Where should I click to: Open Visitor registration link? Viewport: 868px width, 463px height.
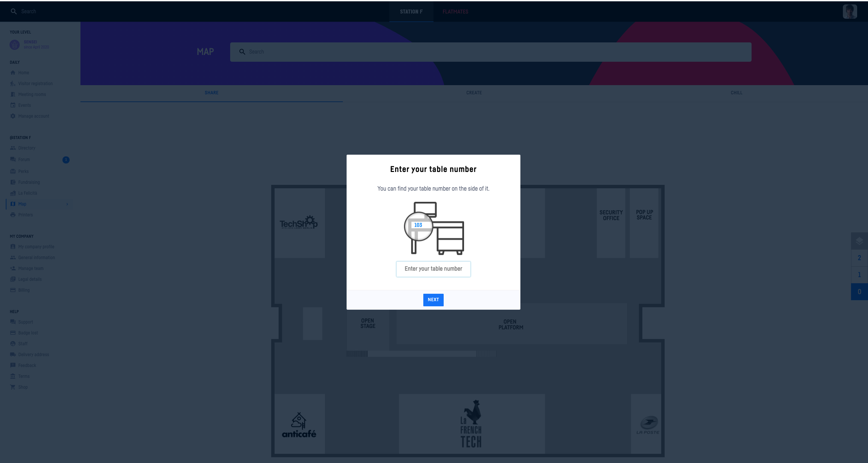click(35, 83)
